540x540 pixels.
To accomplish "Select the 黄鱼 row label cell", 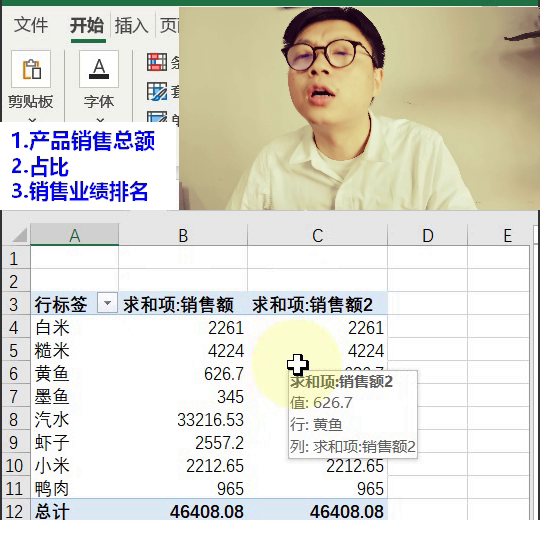I will pyautogui.click(x=75, y=373).
